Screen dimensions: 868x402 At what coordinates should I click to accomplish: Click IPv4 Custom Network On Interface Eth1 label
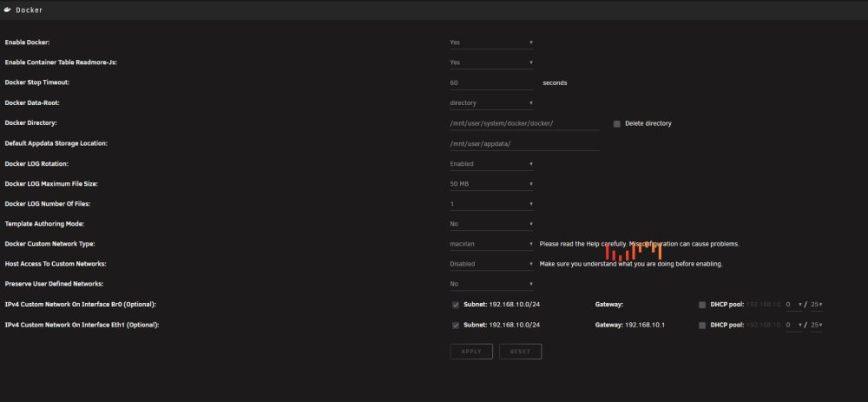pos(82,325)
